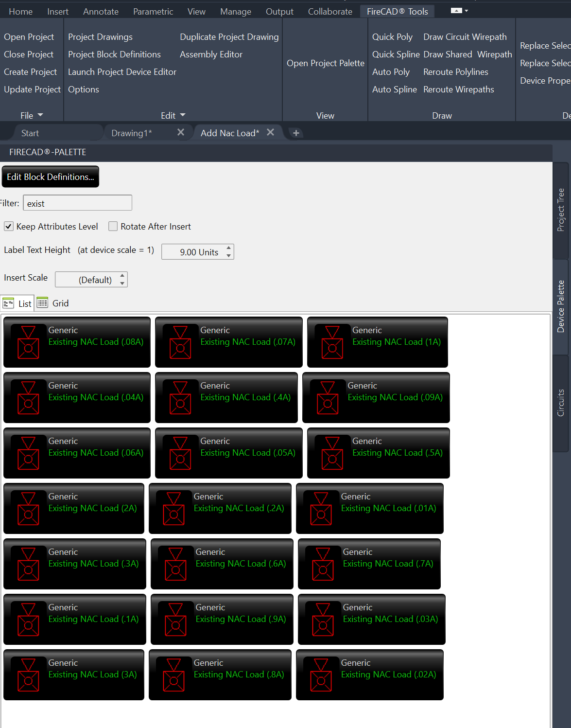Click Open Project Palette
The height and width of the screenshot is (728, 571).
tap(326, 63)
